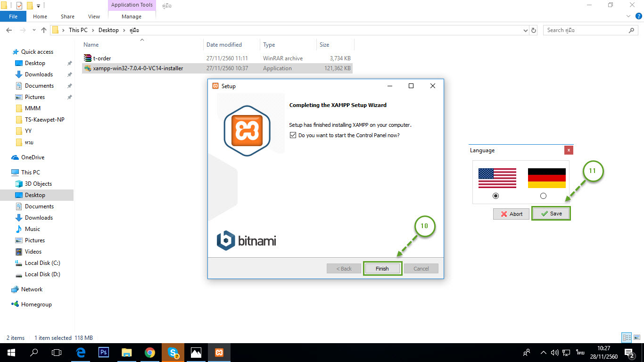Open Skype from the taskbar
Viewport: 644px width, 362px height.
173,352
